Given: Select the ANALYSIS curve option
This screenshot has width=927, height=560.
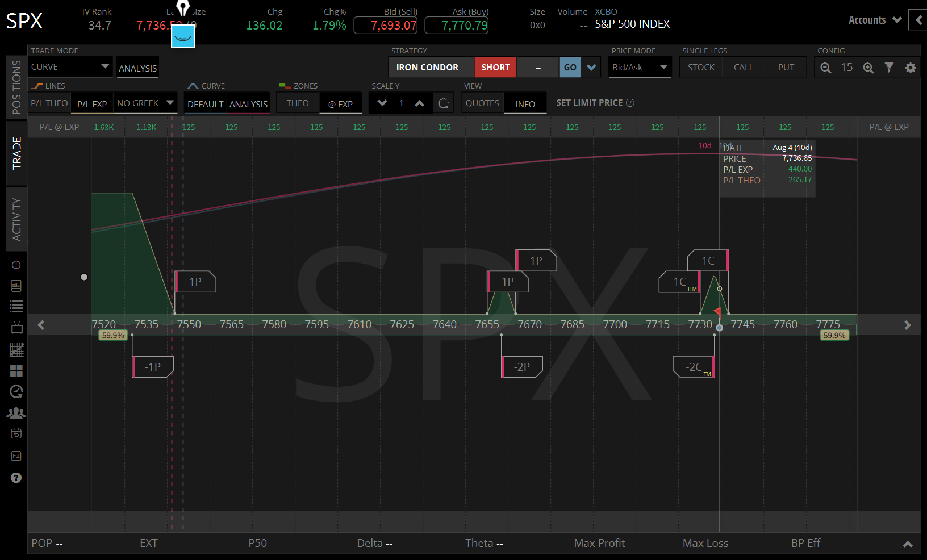Looking at the screenshot, I should [248, 104].
